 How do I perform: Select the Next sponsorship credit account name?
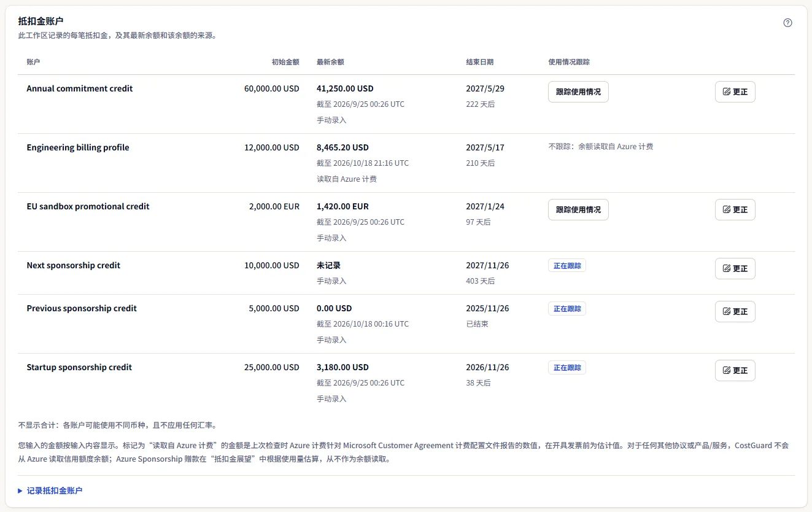click(x=74, y=265)
